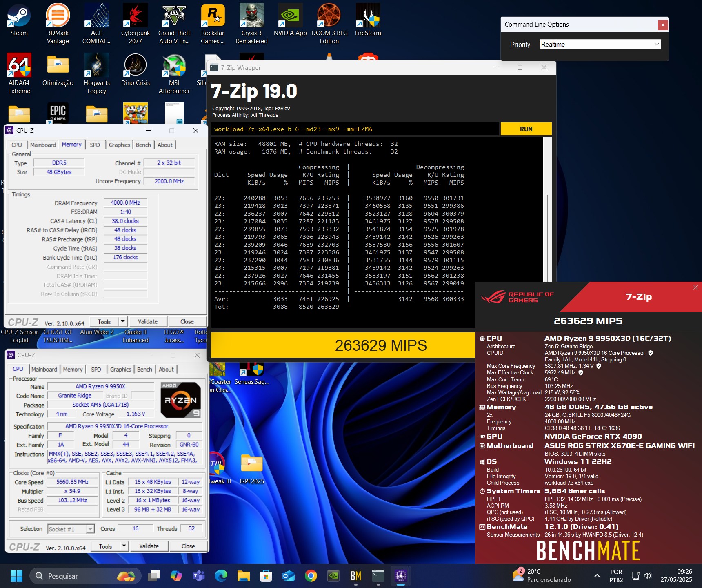Image resolution: width=702 pixels, height=588 pixels.
Task: Open Microsoft Edge from taskbar
Action: pyautogui.click(x=221, y=576)
